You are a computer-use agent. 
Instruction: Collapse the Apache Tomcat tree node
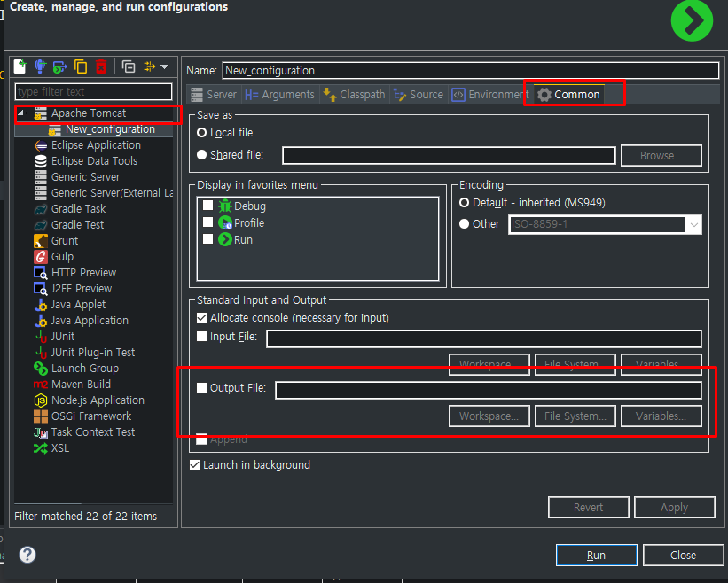click(21, 113)
